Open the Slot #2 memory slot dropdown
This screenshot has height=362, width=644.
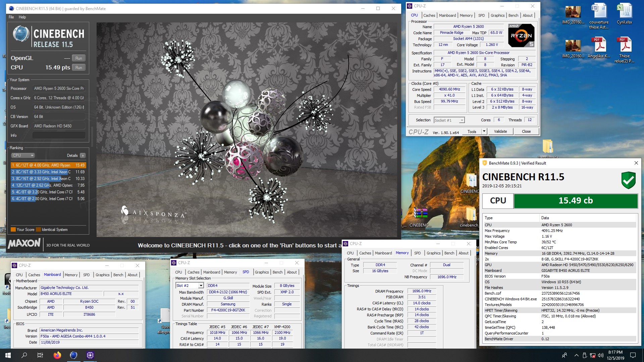[x=190, y=286]
